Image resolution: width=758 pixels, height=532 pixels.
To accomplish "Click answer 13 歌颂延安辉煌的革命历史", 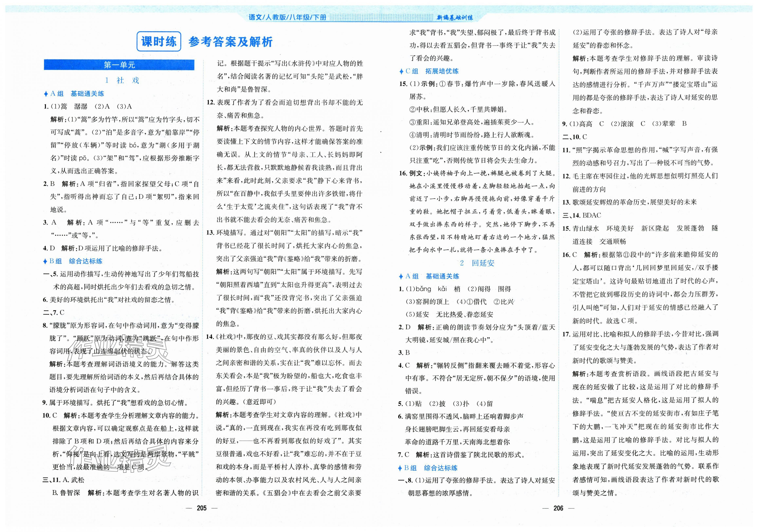I will click(630, 202).
